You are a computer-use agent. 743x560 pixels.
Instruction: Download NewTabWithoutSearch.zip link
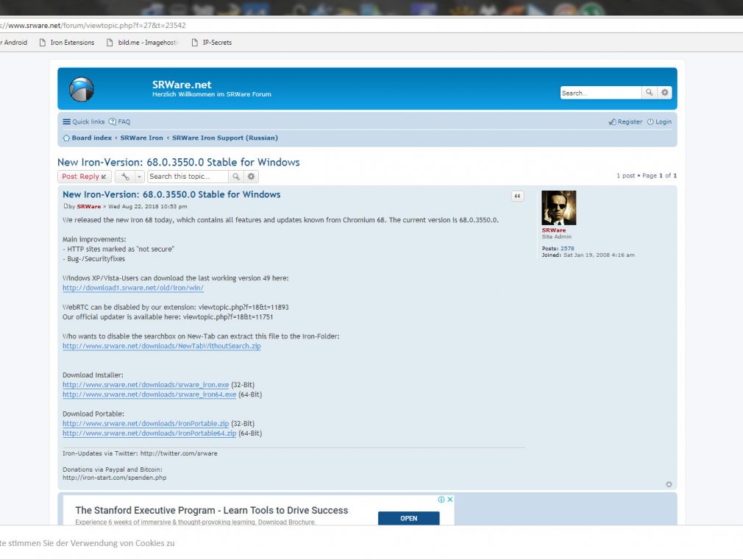(x=162, y=346)
